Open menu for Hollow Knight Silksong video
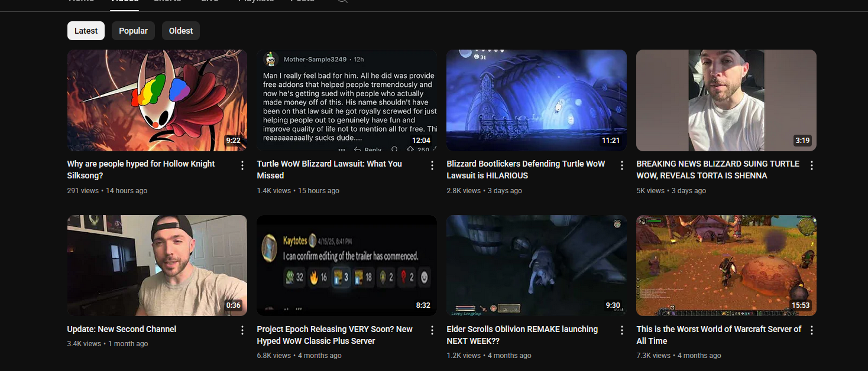 pos(242,165)
